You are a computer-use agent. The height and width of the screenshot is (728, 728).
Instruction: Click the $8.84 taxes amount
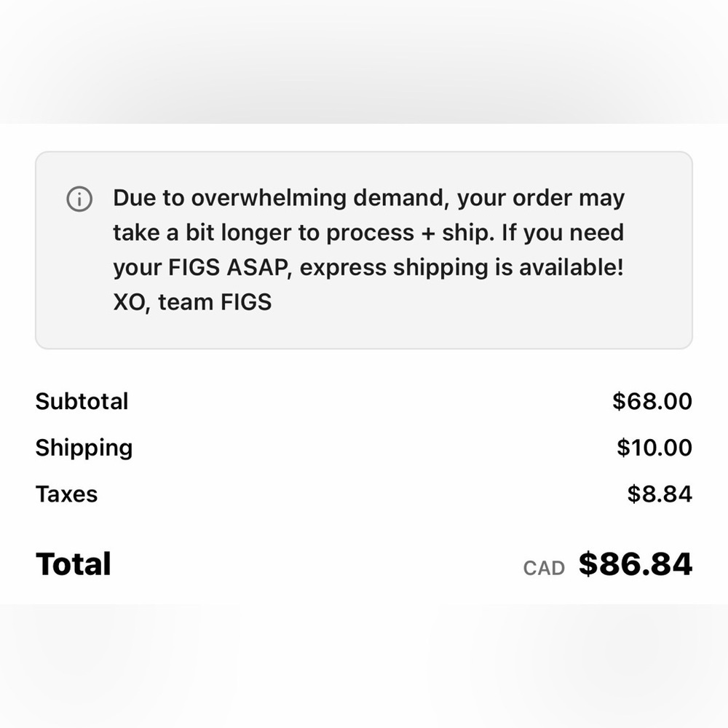tap(660, 494)
